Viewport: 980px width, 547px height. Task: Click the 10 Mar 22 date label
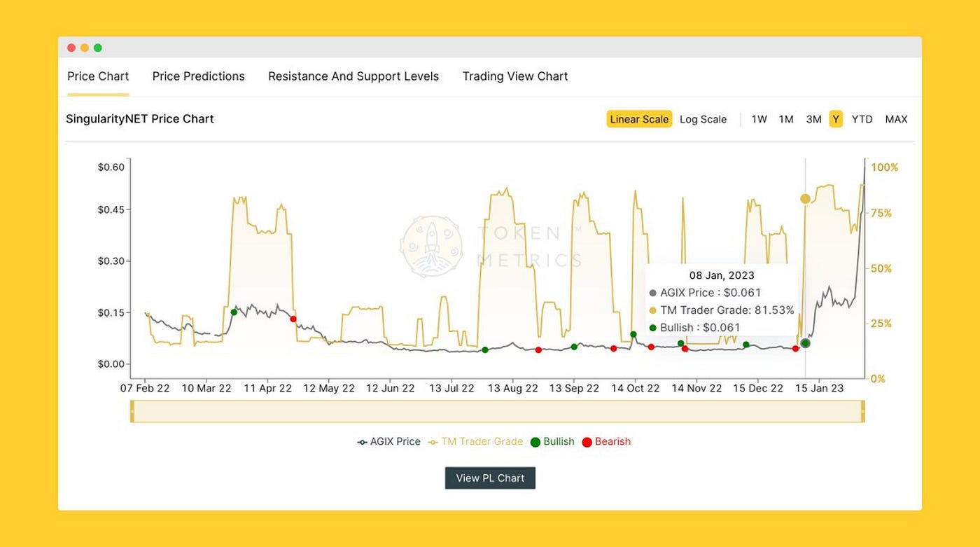click(x=206, y=388)
